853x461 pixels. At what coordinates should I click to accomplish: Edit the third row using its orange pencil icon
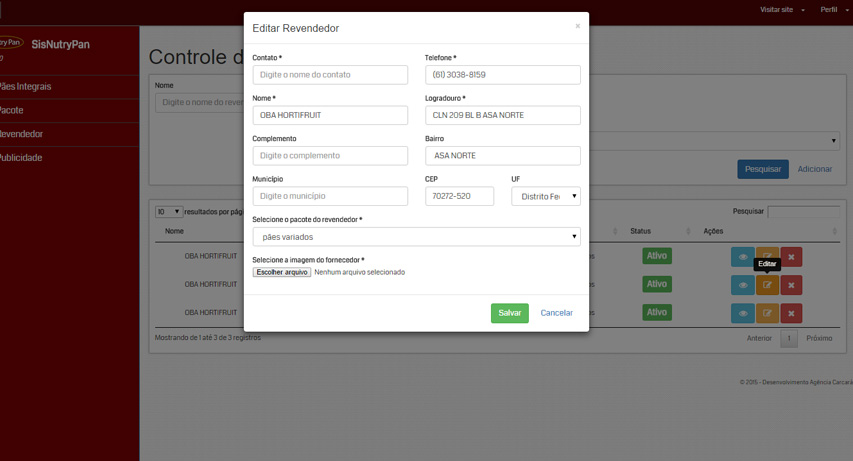coord(767,314)
